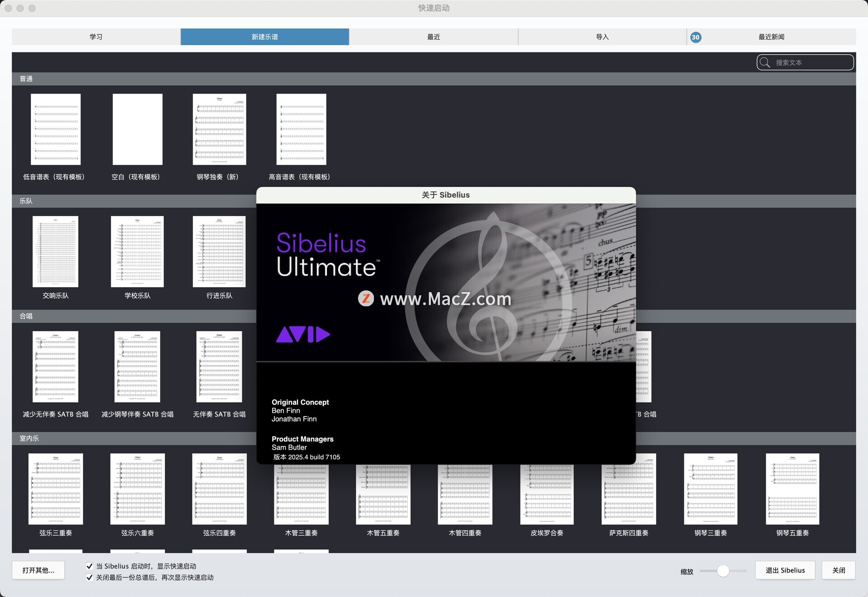Click the 退出 Sibelius button
This screenshot has width=868, height=597.
(785, 570)
